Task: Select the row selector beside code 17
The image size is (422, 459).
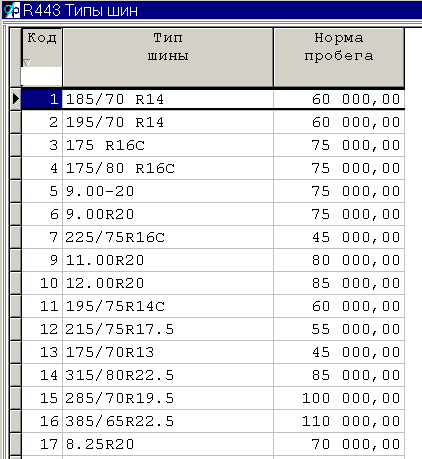Action: pos(16,444)
